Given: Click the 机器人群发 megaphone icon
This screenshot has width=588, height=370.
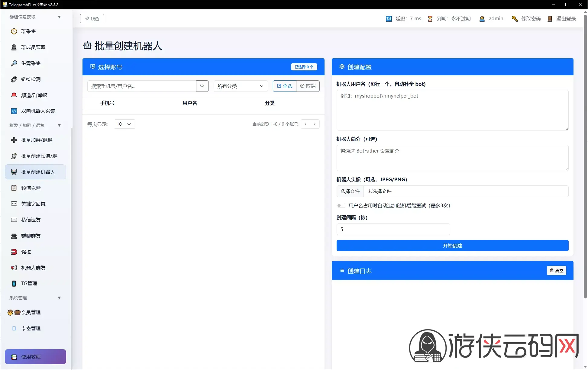Looking at the screenshot, I should coord(14,268).
